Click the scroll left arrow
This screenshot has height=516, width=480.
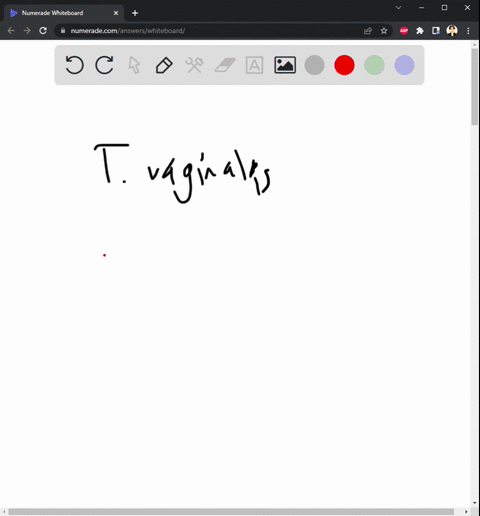(4, 512)
